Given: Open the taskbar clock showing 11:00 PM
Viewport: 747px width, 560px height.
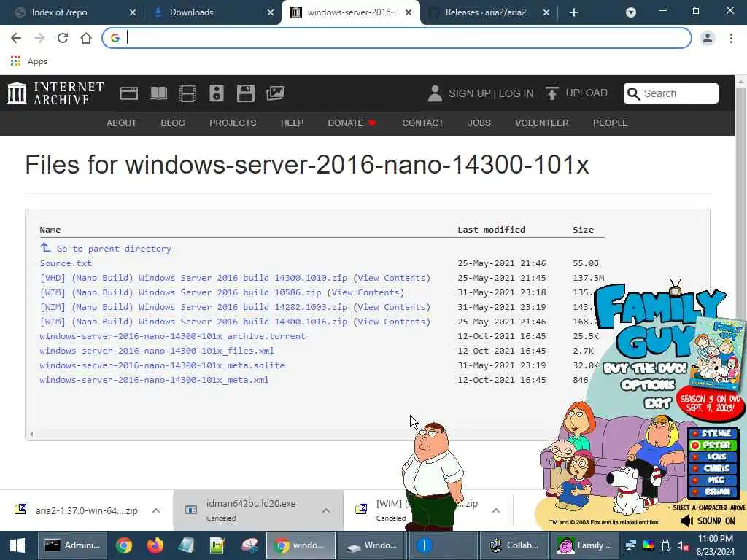Looking at the screenshot, I should tap(715, 545).
